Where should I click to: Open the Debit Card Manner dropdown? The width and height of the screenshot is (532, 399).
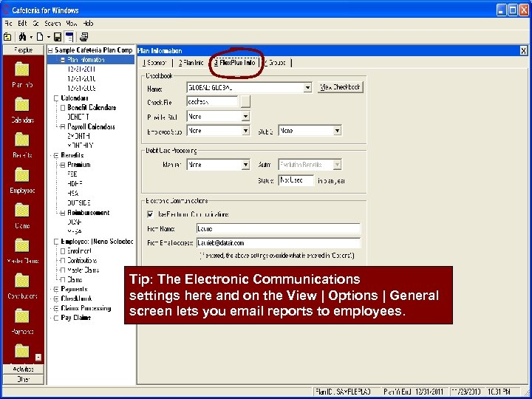point(245,165)
